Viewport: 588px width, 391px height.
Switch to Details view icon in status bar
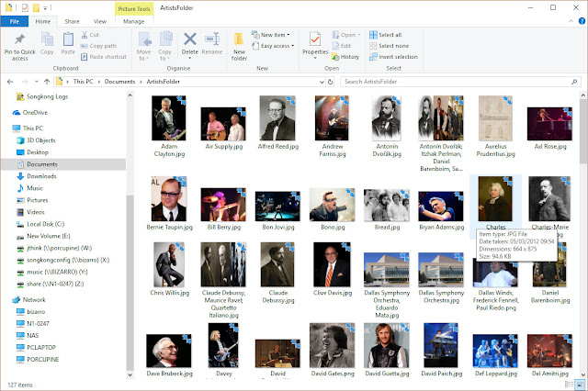coord(569,385)
